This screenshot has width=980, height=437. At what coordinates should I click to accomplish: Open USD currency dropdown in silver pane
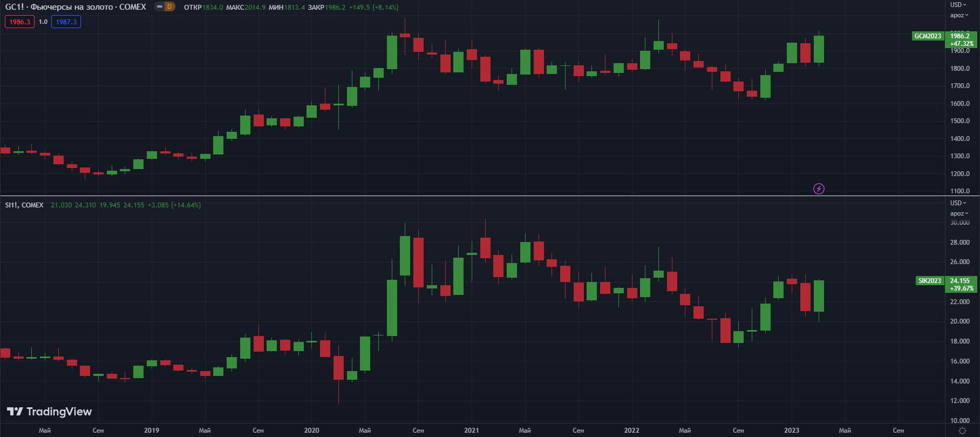[958, 203]
